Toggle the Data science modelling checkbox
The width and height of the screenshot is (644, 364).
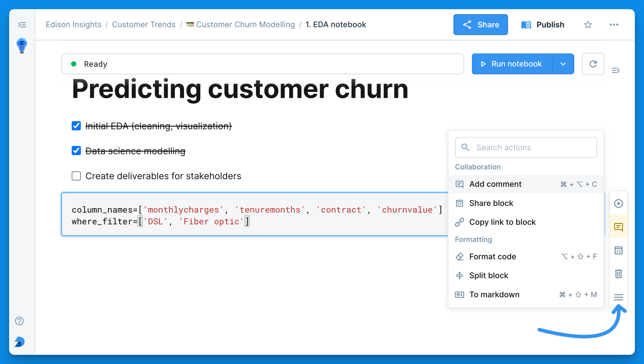(x=76, y=150)
